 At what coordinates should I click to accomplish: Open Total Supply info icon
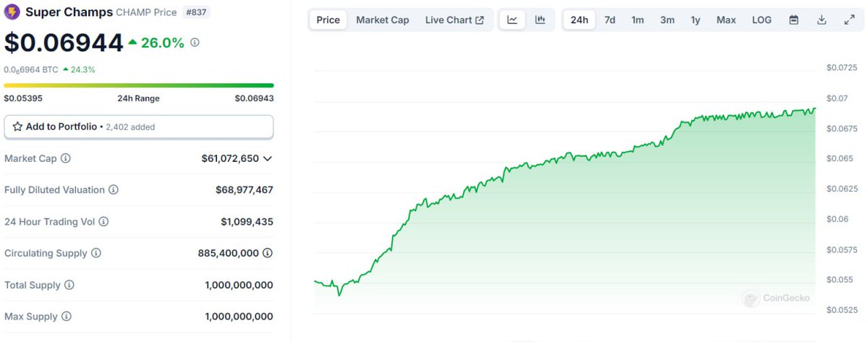tap(69, 286)
